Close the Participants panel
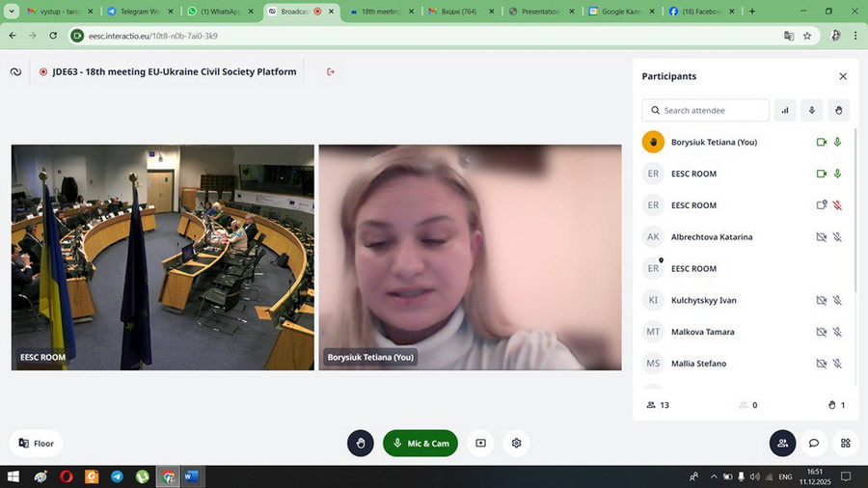Screen dimensions: 868x488 point(843,76)
